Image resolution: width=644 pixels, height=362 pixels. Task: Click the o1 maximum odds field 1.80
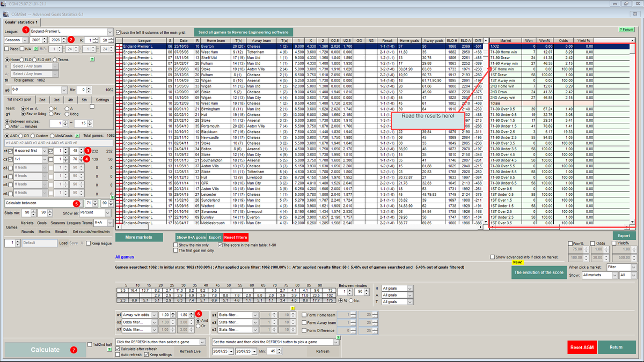pyautogui.click(x=182, y=314)
